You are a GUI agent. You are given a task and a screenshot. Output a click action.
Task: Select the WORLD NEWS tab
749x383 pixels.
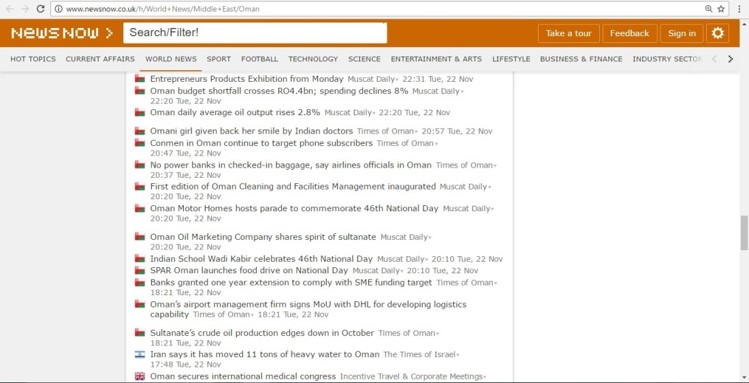coord(171,59)
